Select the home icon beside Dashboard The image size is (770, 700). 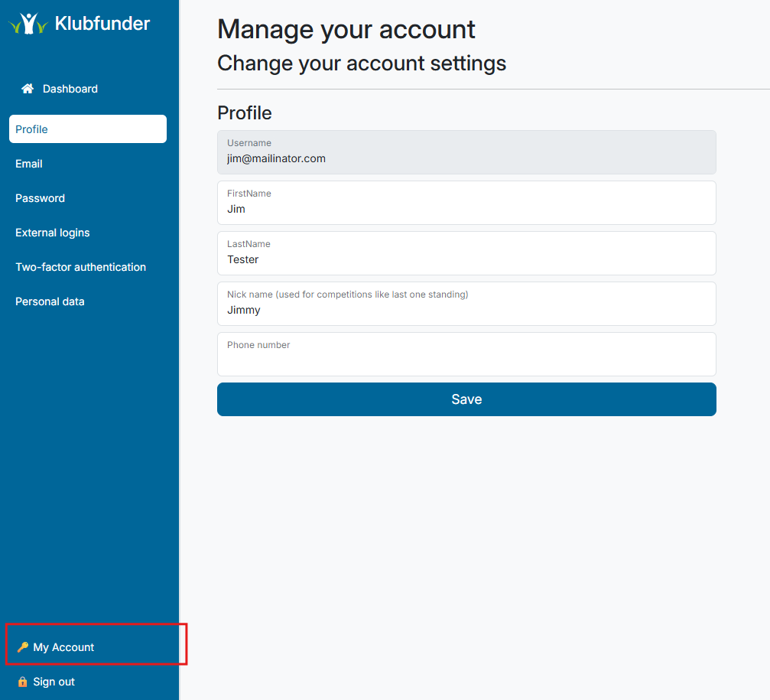click(28, 88)
